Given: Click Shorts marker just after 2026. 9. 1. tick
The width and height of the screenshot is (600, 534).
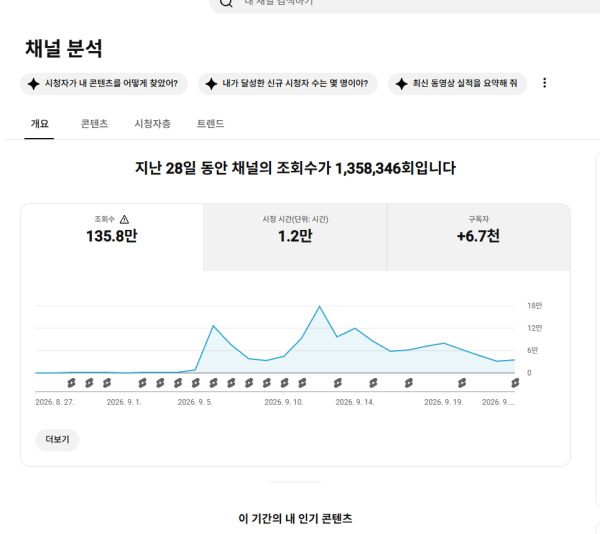Looking at the screenshot, I should click(x=142, y=383).
